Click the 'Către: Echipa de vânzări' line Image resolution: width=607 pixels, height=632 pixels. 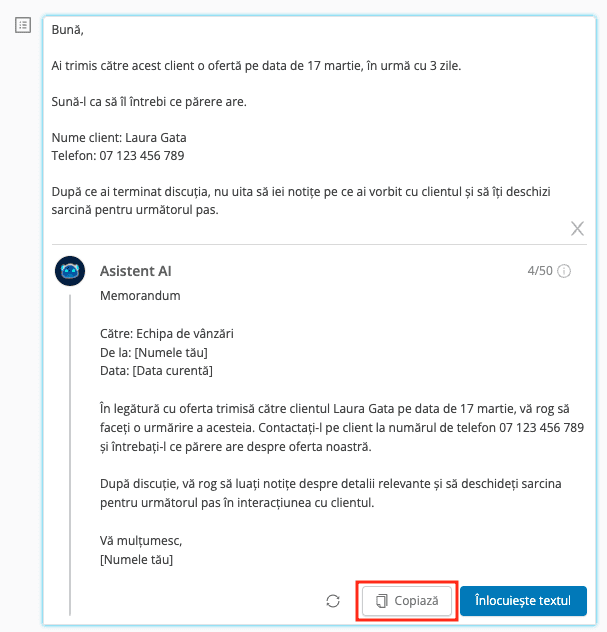[167, 334]
